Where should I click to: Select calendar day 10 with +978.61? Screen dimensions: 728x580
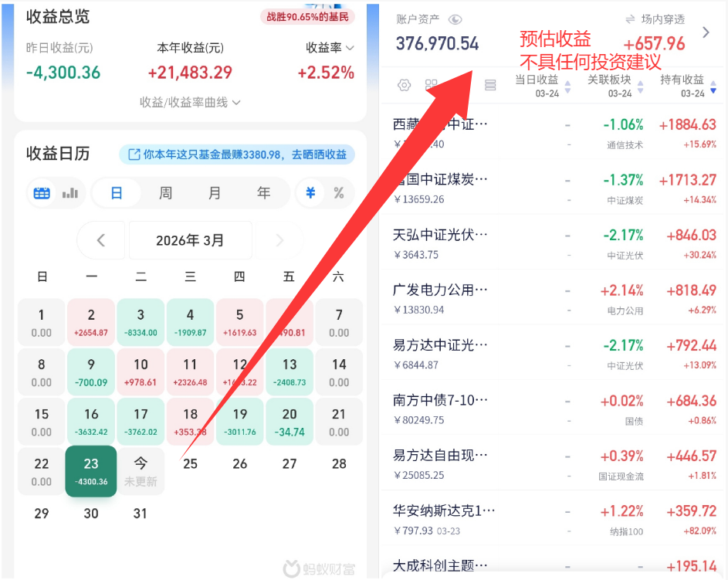[x=141, y=372]
